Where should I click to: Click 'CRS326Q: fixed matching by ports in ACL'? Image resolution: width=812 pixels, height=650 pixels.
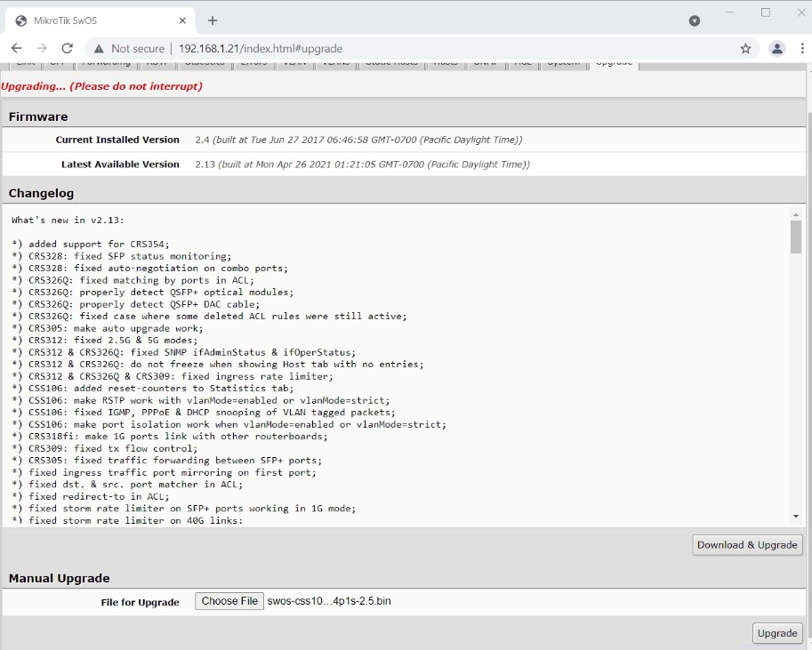coord(133,280)
